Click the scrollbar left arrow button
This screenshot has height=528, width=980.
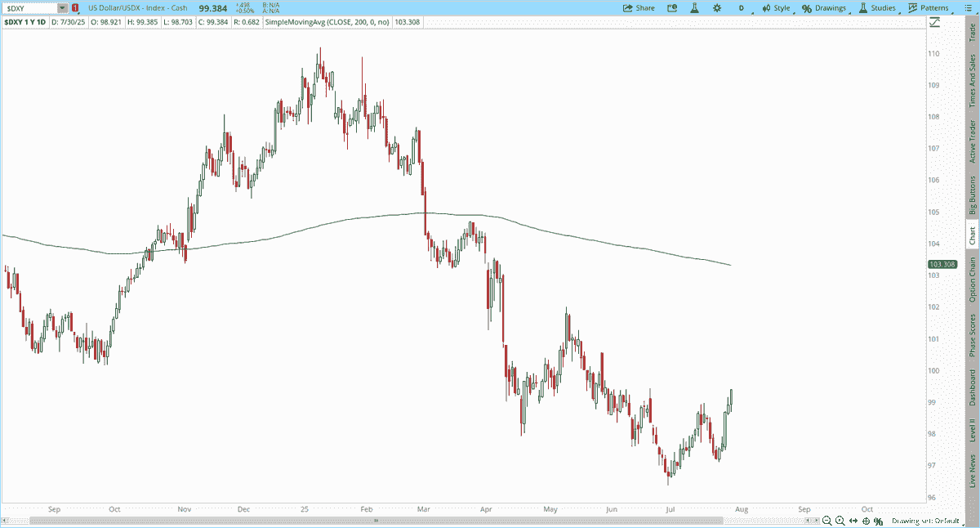point(5,521)
